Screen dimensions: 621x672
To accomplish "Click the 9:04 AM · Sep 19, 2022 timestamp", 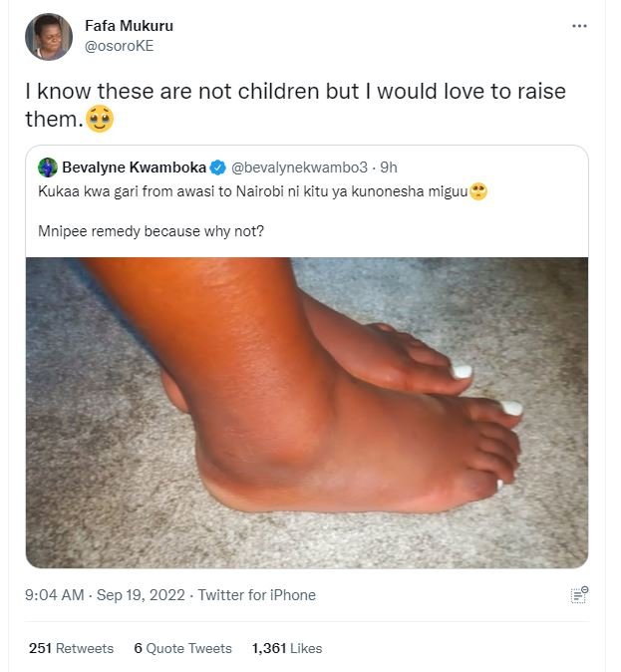I will (x=106, y=595).
